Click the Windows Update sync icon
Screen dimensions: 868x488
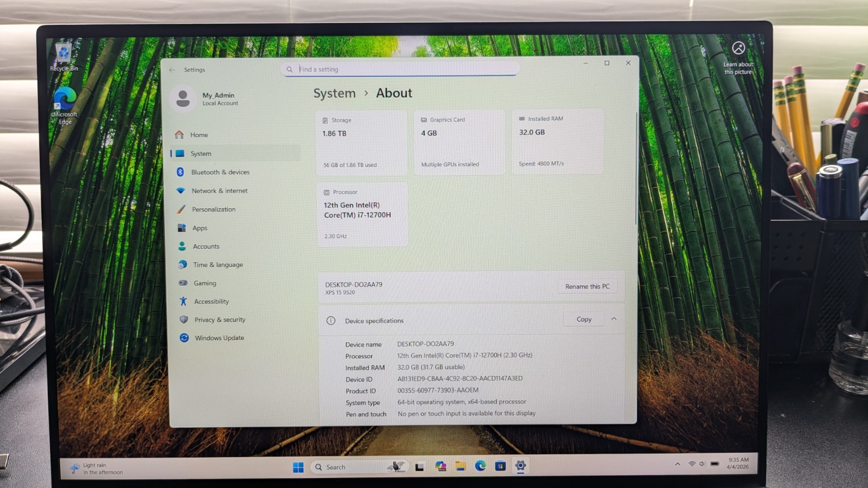[184, 338]
